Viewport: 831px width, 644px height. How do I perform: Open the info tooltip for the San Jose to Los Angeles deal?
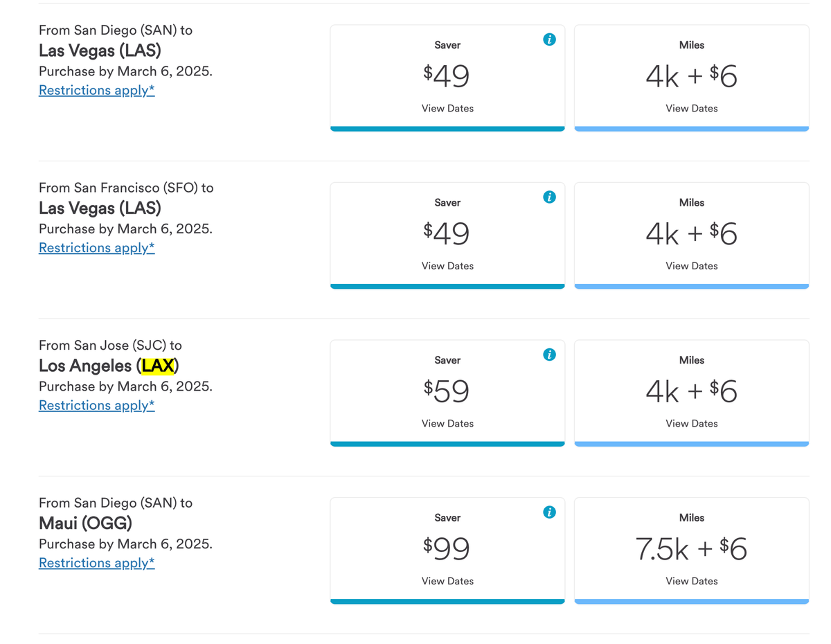(549, 355)
